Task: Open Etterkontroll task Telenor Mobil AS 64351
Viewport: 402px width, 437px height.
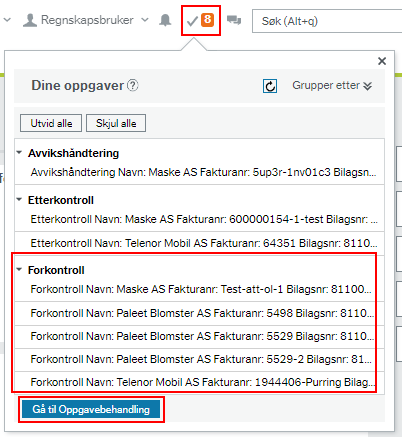Action: pyautogui.click(x=199, y=243)
